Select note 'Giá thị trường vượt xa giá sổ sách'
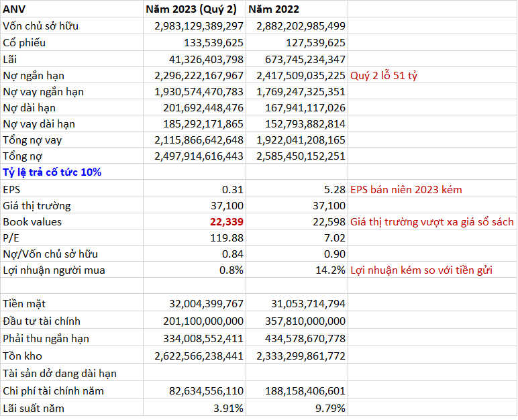Image resolution: width=518 pixels, height=420 pixels. click(431, 221)
